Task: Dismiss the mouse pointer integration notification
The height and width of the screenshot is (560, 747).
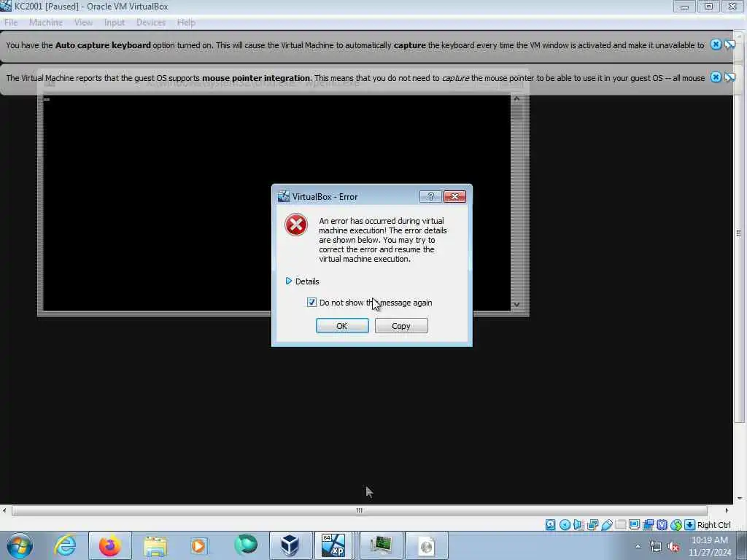Action: (716, 77)
